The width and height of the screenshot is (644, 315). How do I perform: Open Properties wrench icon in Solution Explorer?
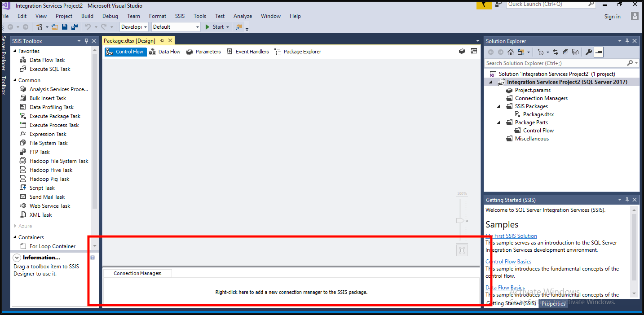click(x=589, y=52)
